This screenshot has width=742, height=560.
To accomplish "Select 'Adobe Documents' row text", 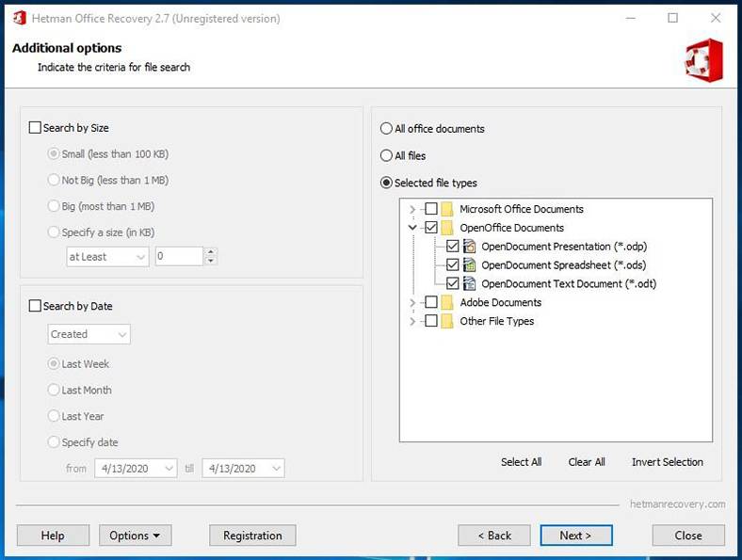I will click(x=501, y=302).
